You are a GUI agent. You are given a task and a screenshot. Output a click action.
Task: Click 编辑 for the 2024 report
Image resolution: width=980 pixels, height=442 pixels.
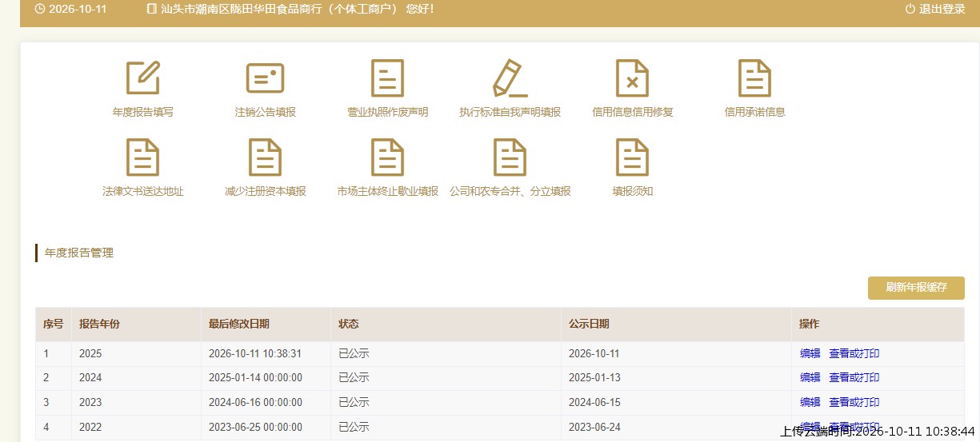pos(810,377)
